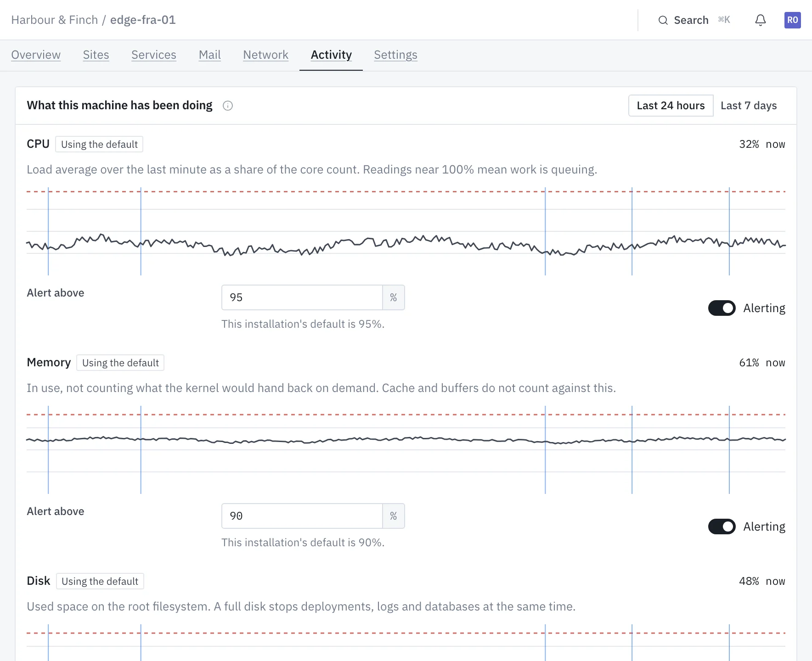Click Memory 'Alert above' label
Screen dimensions: 812x661
click(x=56, y=511)
